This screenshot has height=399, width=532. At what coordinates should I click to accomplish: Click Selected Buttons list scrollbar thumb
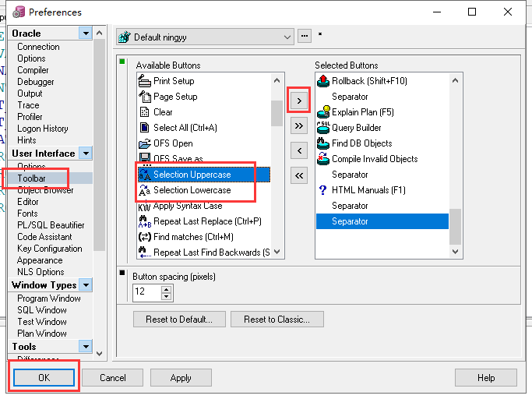(456, 227)
